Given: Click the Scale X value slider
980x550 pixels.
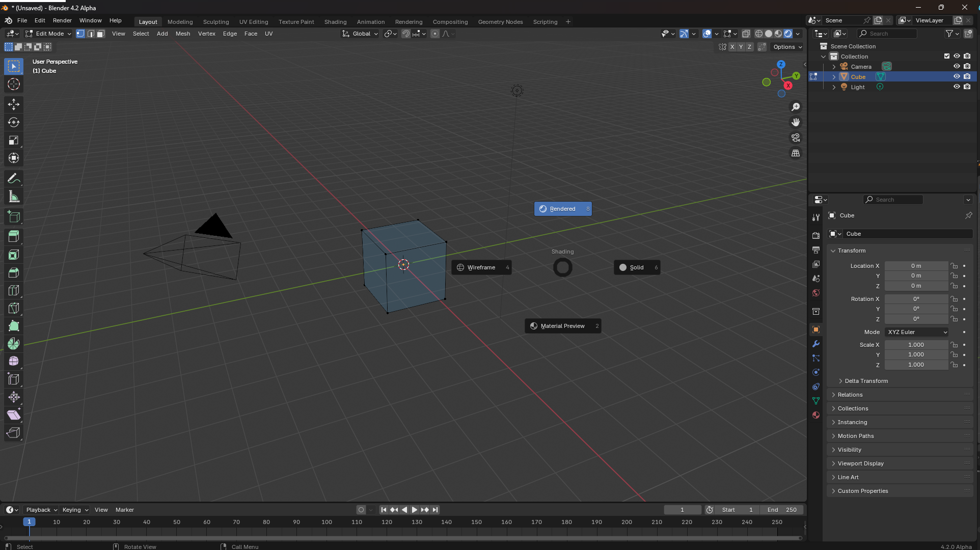Looking at the screenshot, I should 916,345.
